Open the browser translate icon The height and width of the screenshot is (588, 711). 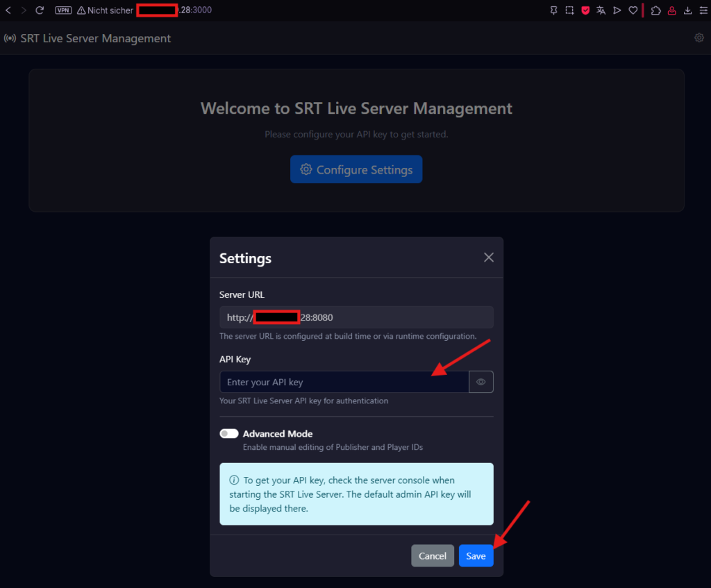click(601, 10)
